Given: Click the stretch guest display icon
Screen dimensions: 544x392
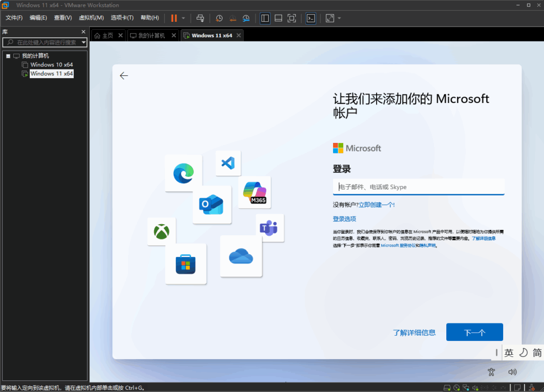Looking at the screenshot, I should [330, 18].
